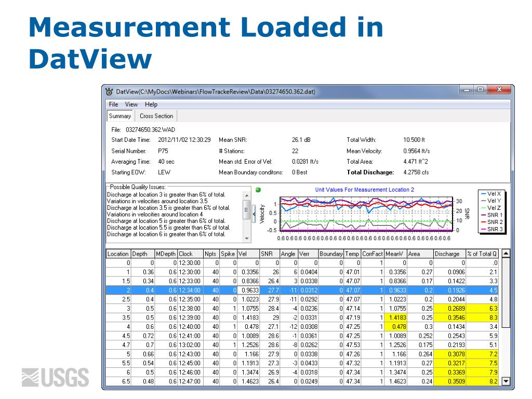The image size is (532, 399).
Task: Collapse the chart panel with the left arrow
Action: pos(254,213)
